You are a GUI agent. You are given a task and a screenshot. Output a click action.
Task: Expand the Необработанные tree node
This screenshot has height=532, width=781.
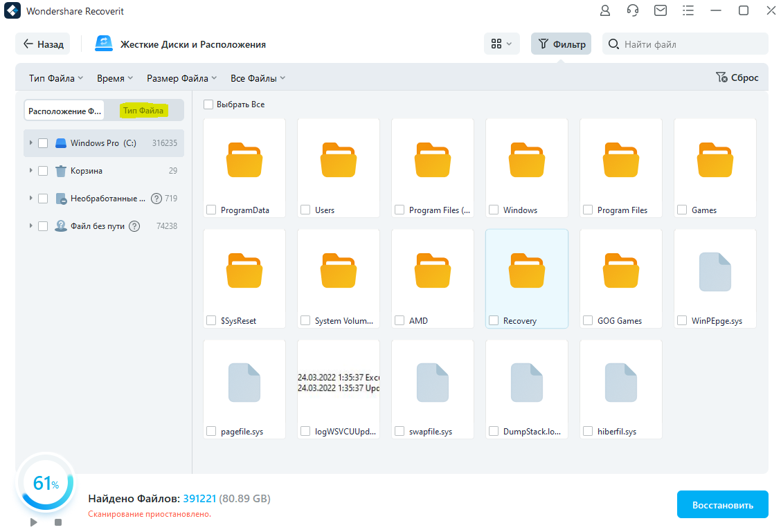[x=30, y=198]
